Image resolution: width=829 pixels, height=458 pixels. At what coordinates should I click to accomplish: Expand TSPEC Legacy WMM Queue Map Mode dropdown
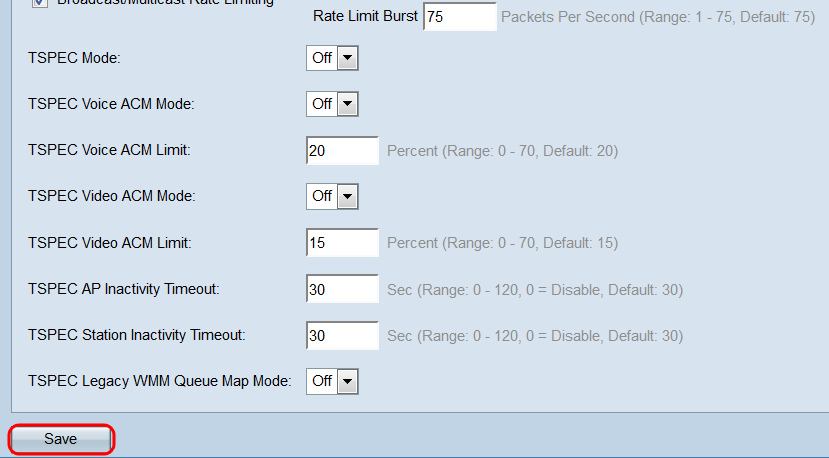click(x=332, y=381)
